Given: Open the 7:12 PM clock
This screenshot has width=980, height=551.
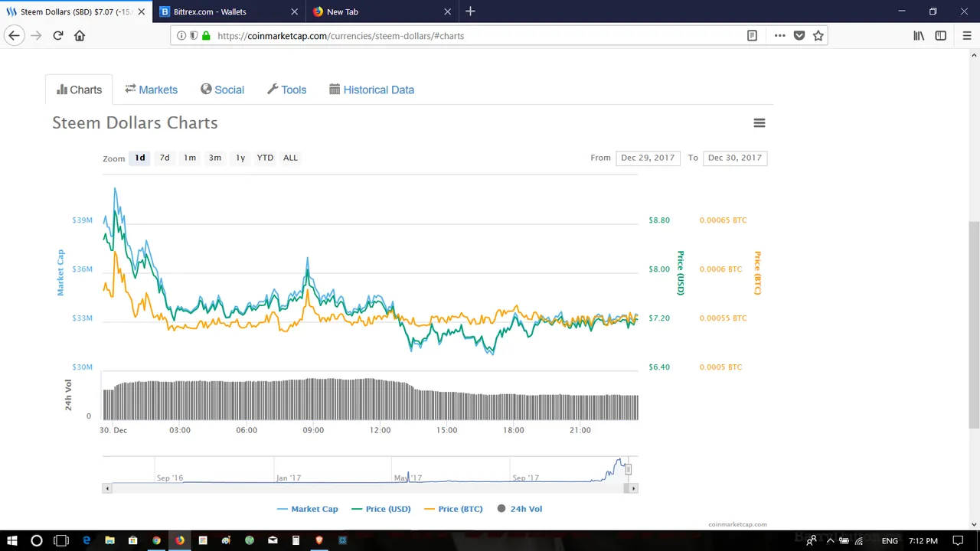Looking at the screenshot, I should (923, 541).
